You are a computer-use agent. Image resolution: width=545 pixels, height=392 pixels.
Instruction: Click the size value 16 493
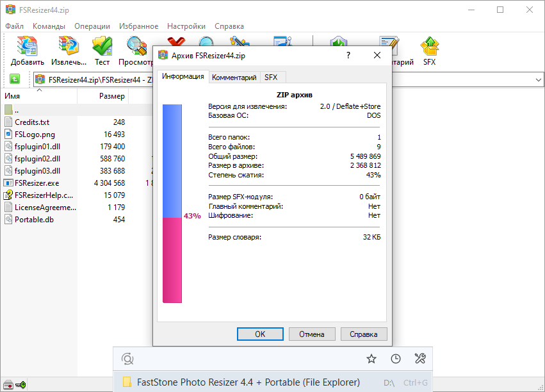click(x=114, y=134)
